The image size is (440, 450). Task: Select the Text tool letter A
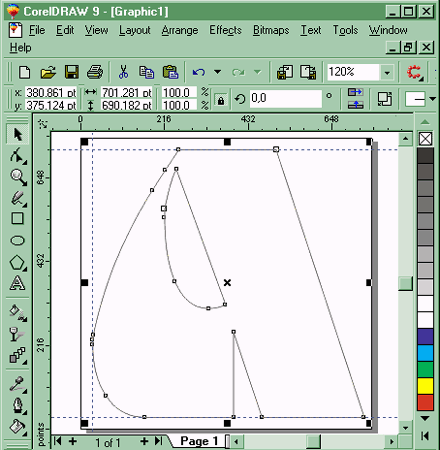point(17,283)
